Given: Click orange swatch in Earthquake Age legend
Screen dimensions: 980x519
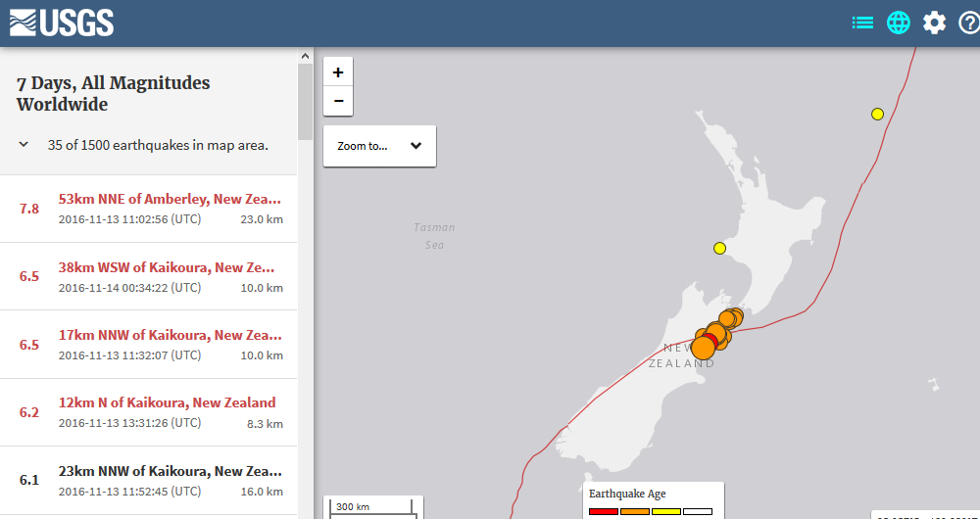Looking at the screenshot, I should pos(635,511).
